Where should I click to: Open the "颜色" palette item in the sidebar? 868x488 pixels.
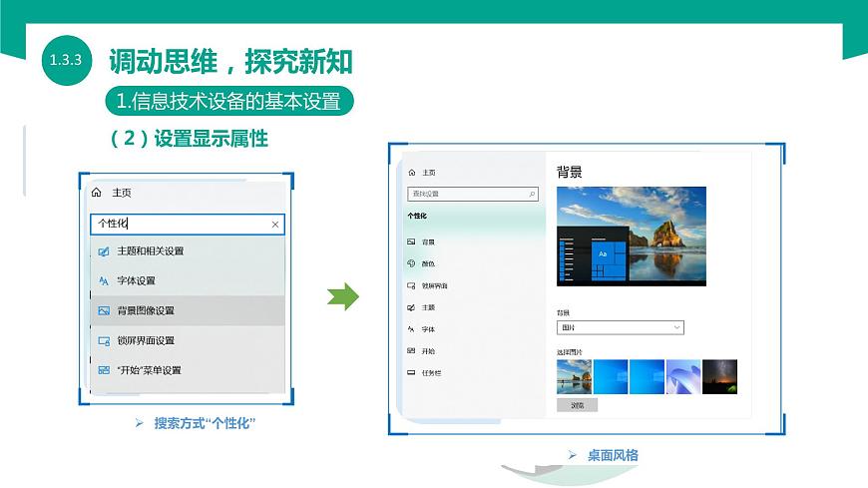tap(428, 263)
